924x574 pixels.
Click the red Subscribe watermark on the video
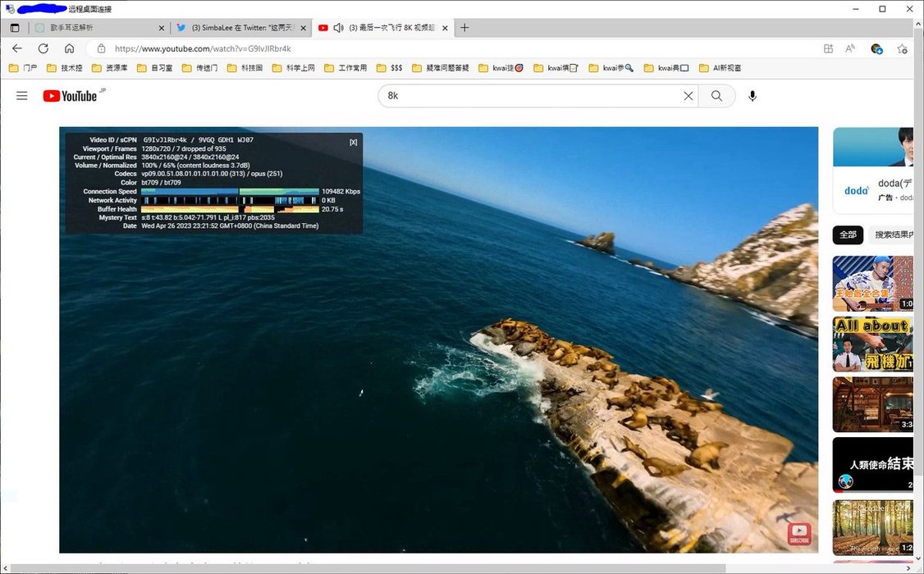coord(798,534)
